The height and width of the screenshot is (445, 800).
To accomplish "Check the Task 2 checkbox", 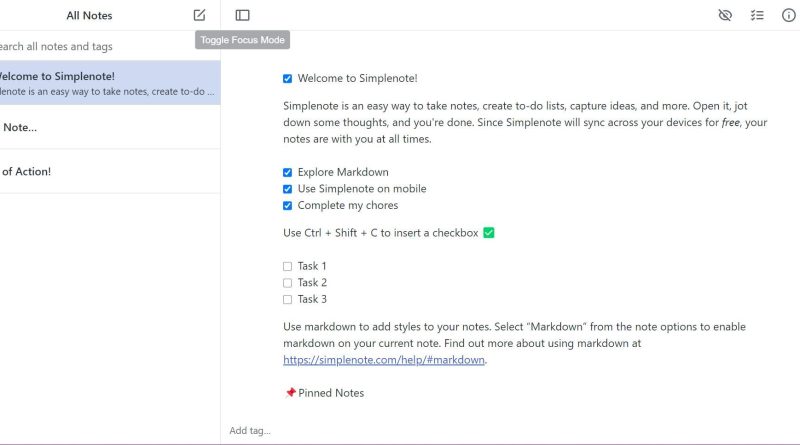I will [288, 283].
